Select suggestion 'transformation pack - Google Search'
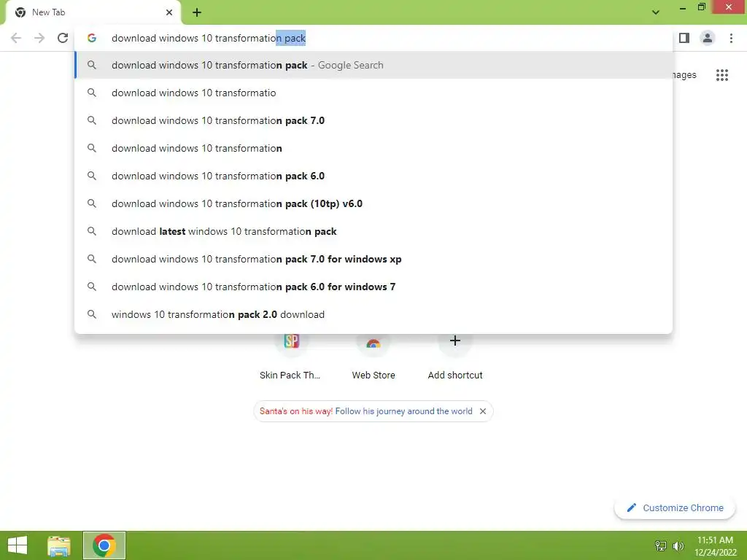The image size is (747, 560). tap(373, 65)
